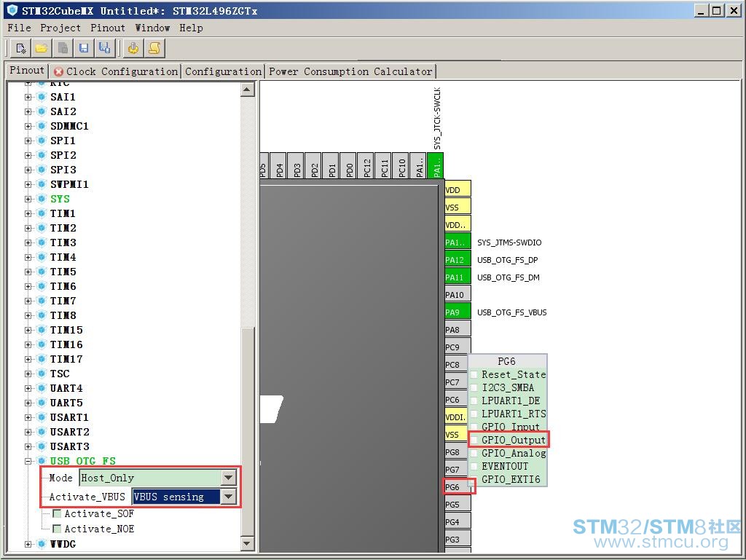Image resolution: width=746 pixels, height=560 pixels.
Task: Click the PA10 pin on chip
Action: (x=458, y=295)
